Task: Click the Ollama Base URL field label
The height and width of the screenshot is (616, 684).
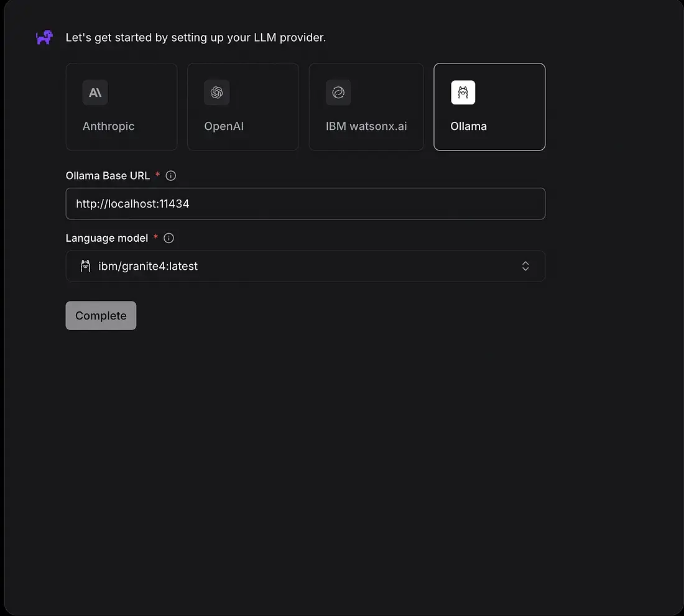Action: 108,176
